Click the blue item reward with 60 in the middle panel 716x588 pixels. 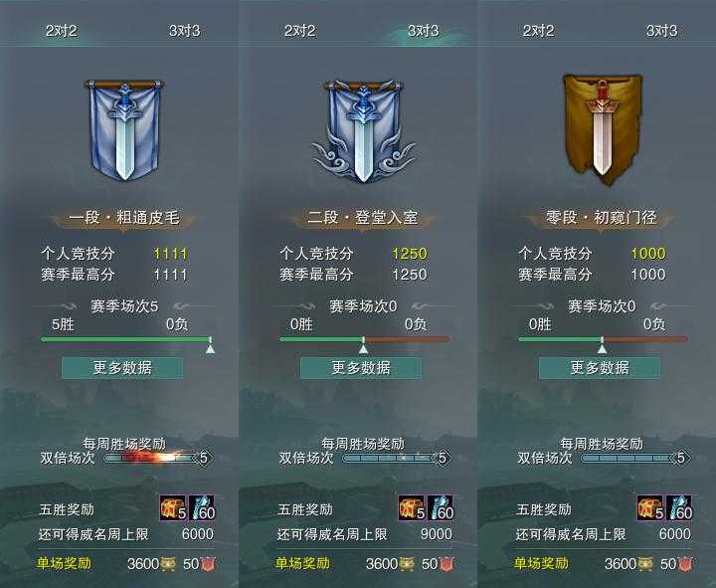tap(441, 508)
